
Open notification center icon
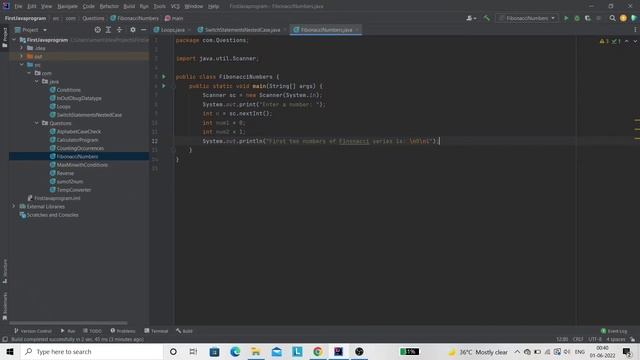click(627, 351)
